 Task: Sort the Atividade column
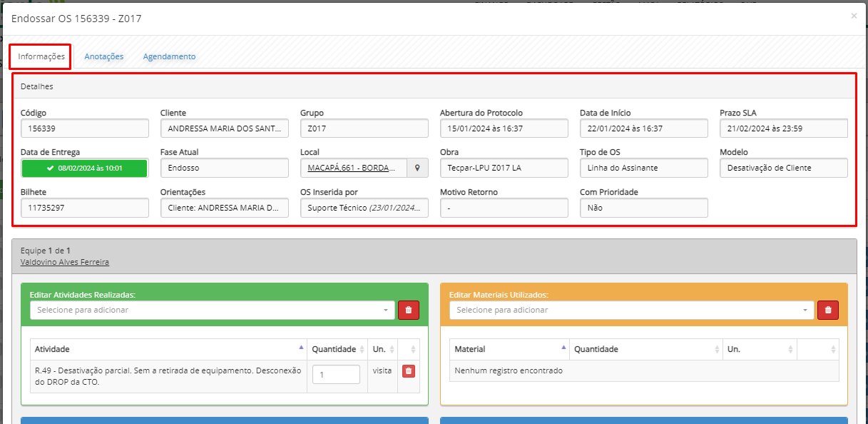point(168,349)
